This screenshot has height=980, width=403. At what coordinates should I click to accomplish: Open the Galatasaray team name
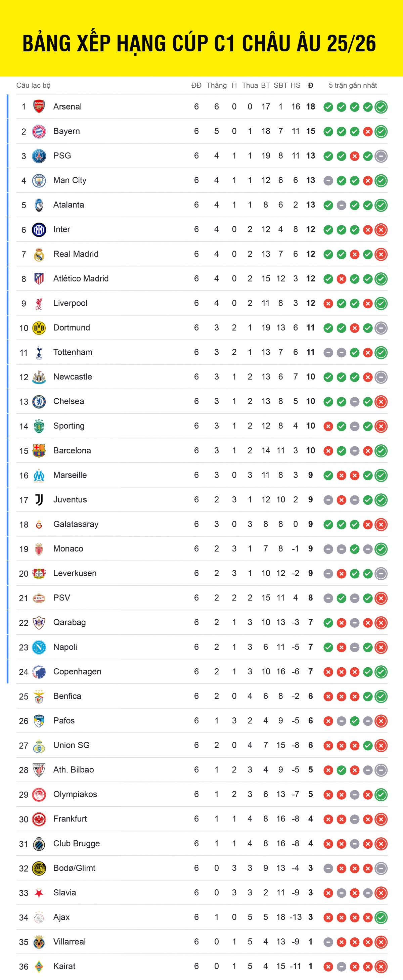click(76, 524)
